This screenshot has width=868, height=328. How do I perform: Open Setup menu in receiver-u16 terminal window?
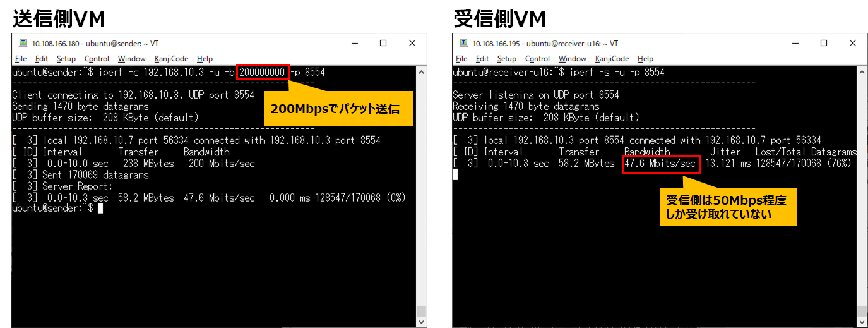(506, 59)
